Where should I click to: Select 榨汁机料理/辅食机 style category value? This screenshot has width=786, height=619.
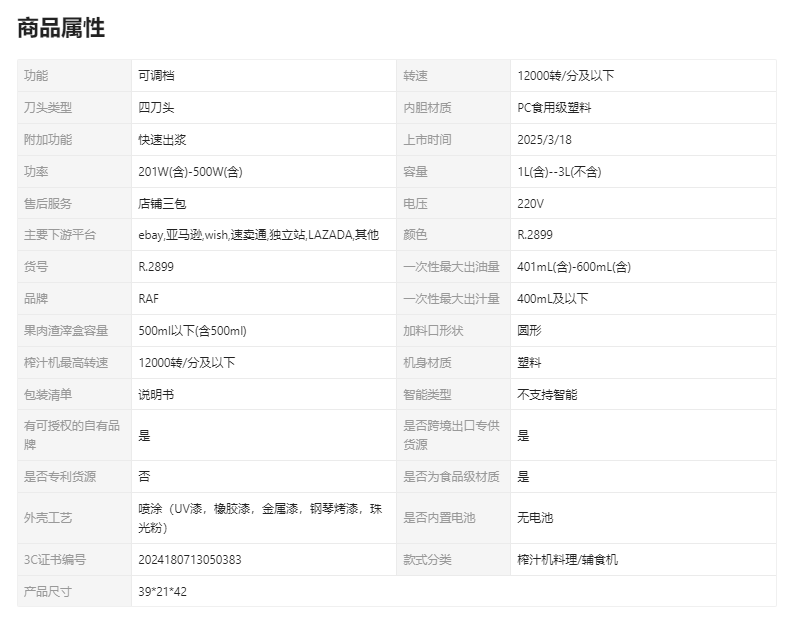tap(567, 560)
